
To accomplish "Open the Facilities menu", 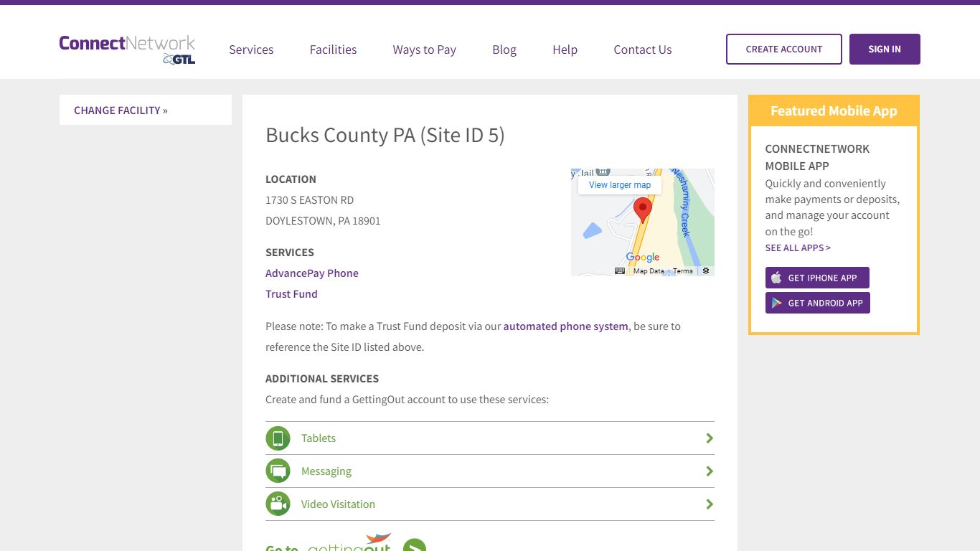I will coord(333,50).
